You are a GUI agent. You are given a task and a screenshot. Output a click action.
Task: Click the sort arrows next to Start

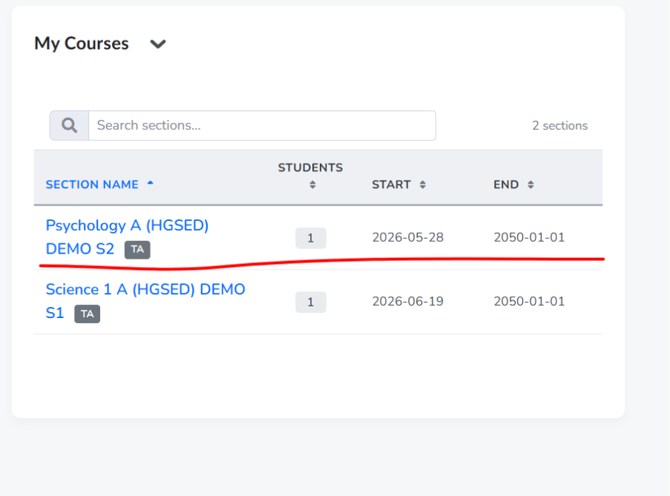pyautogui.click(x=423, y=185)
